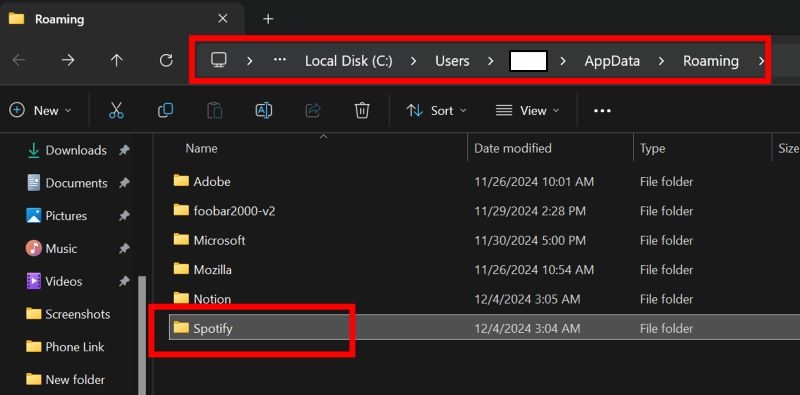Click the This PC monitor icon in address bar
Screen dimensions: 800x395
tap(219, 60)
